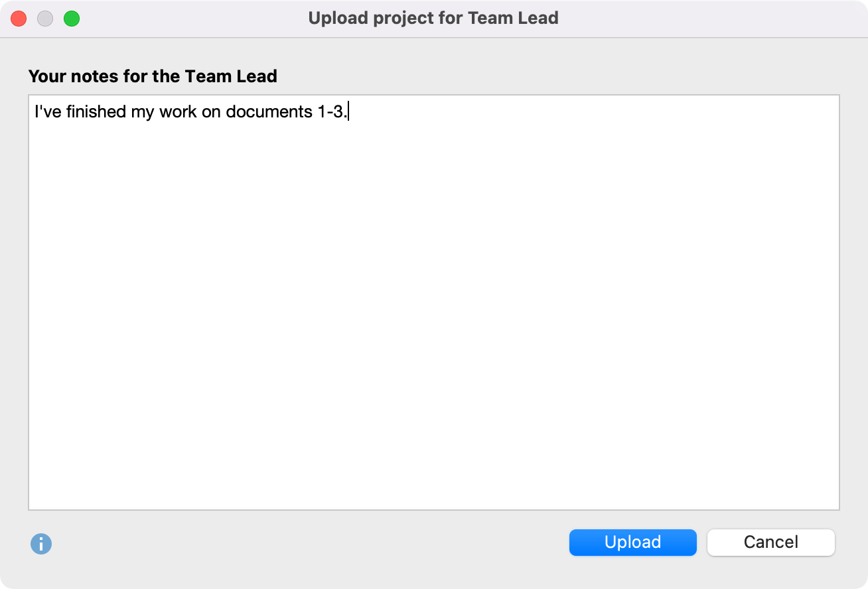Click the 'Your notes for the Team Lead' heading

(x=153, y=76)
